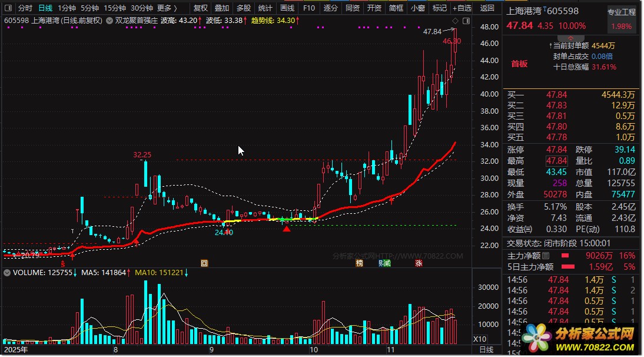Click the 买五 price 47.78
This screenshot has height=357, width=644.
point(556,137)
